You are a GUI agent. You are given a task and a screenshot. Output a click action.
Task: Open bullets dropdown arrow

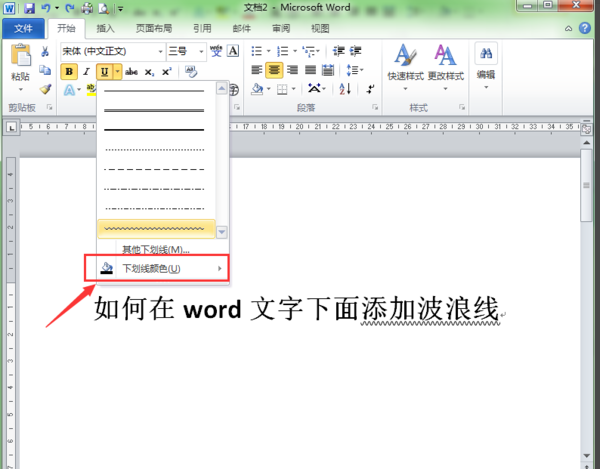coord(269,51)
